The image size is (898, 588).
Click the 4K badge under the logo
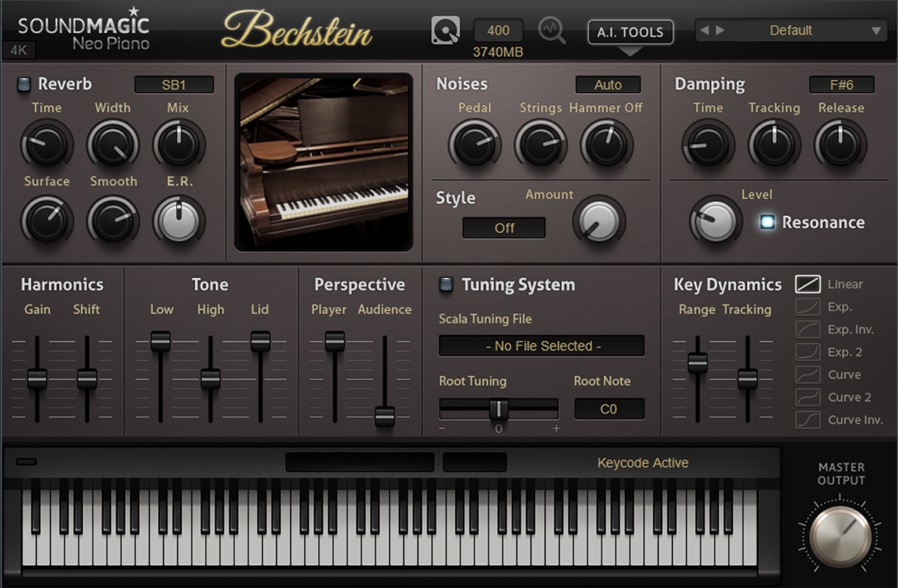pos(19,50)
